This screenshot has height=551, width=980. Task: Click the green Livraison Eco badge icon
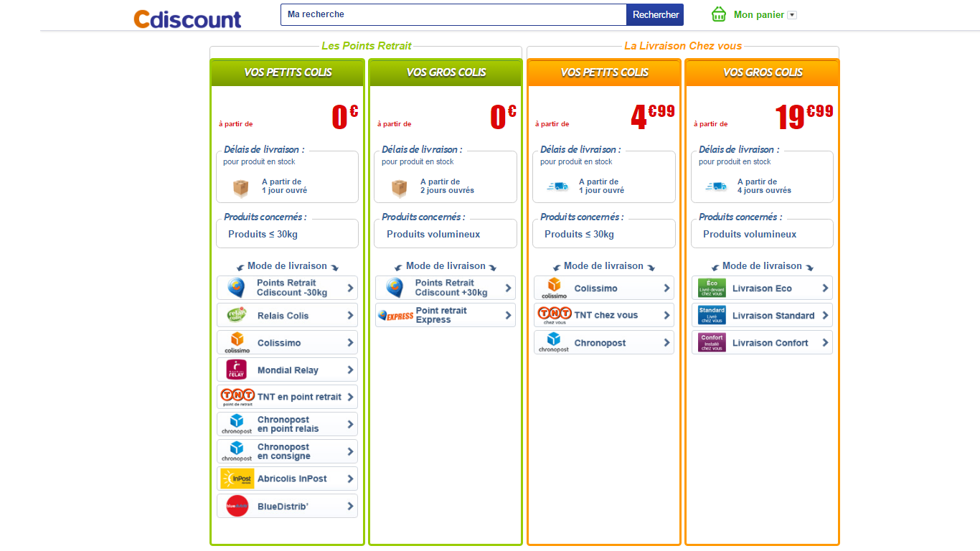point(712,288)
